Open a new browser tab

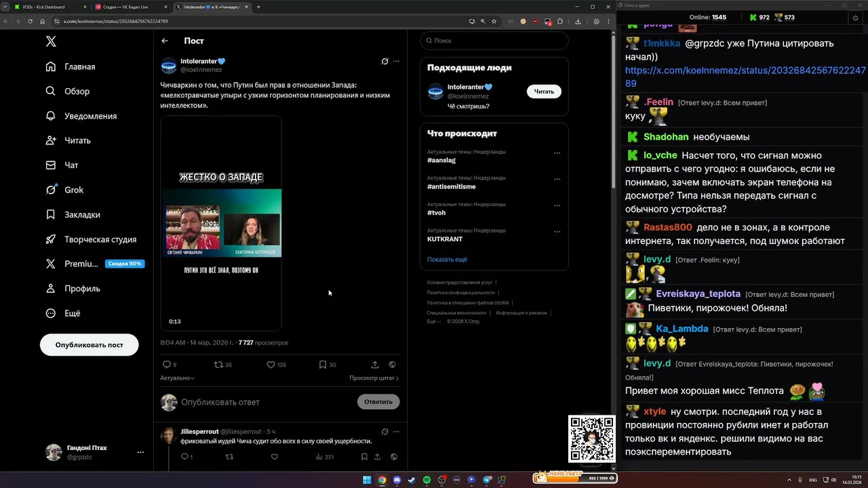coord(258,7)
